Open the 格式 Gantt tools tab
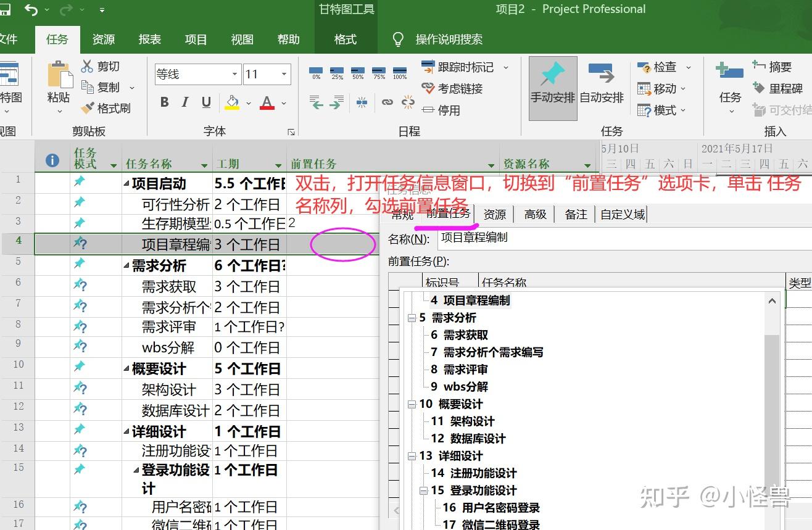Screen dimensions: 812x530 (x=346, y=39)
